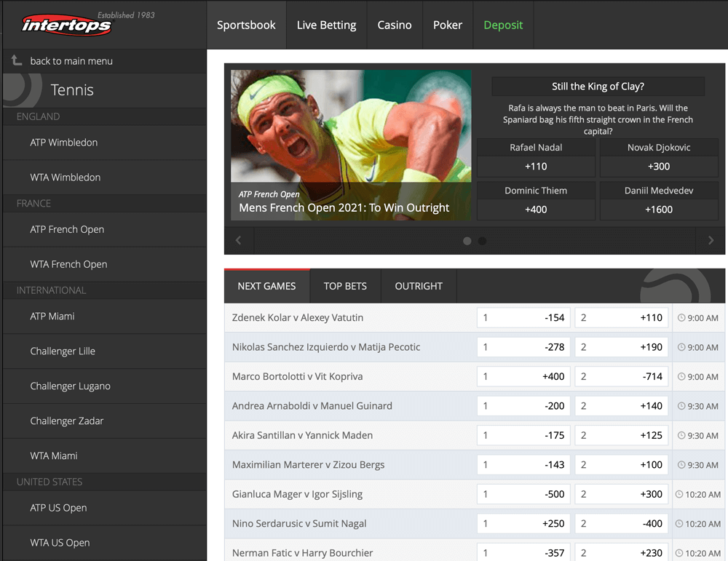Open Marco Bortolotti v Vit Kopriva match

(x=297, y=376)
